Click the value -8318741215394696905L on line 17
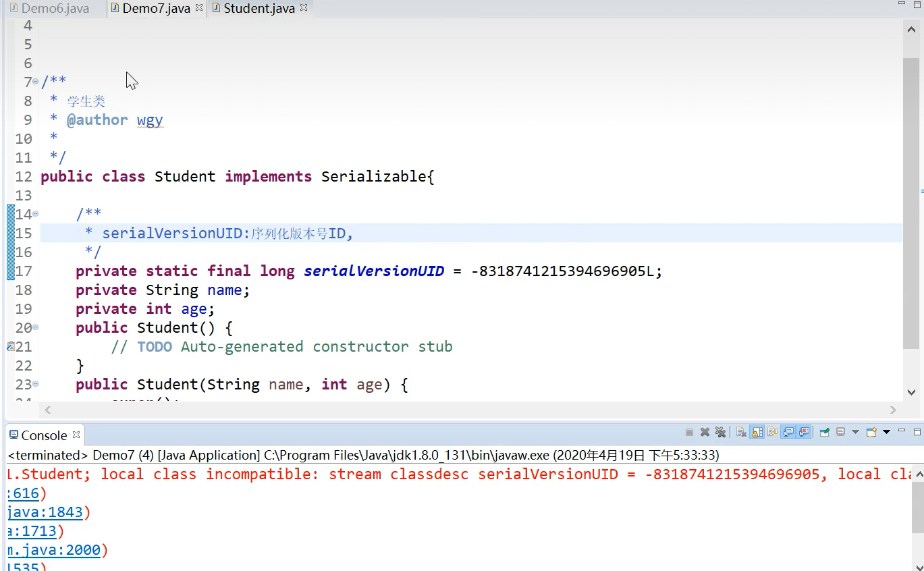Image resolution: width=924 pixels, height=571 pixels. click(563, 271)
